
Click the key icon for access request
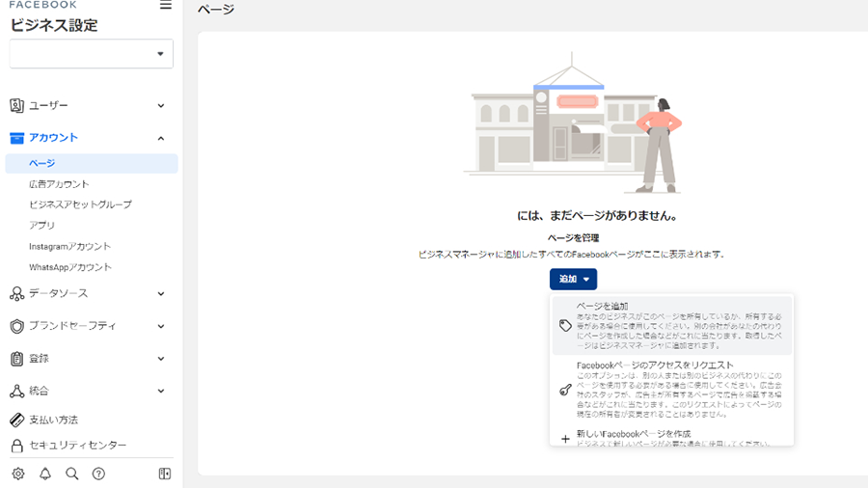point(565,390)
